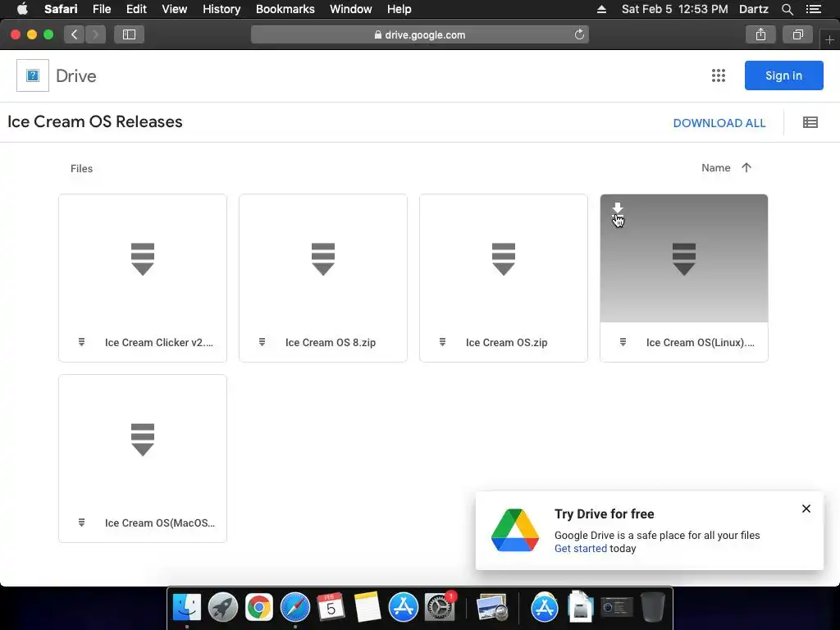Click the eject icon in menu bar
The height and width of the screenshot is (630, 840).
click(x=601, y=9)
